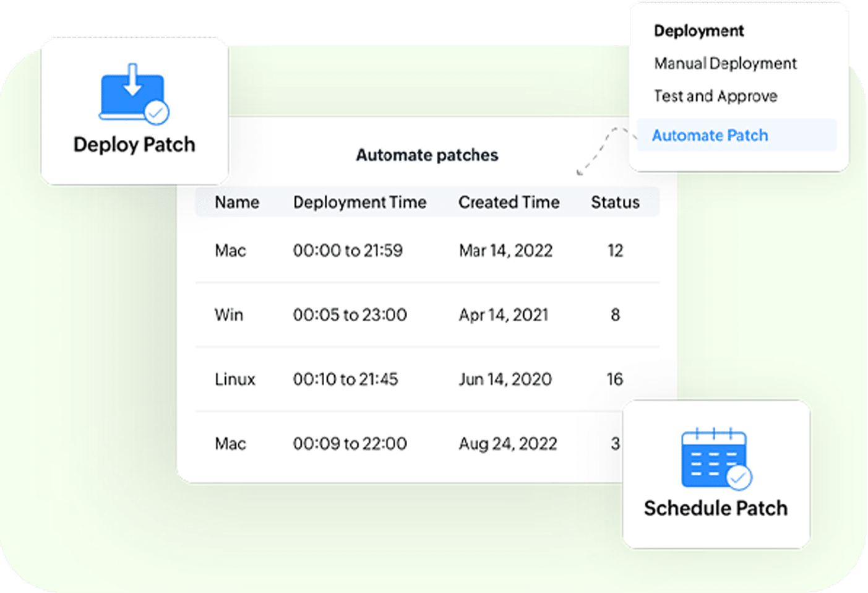Select the Linux row name cell
Screen dimensions: 868x593
235,379
